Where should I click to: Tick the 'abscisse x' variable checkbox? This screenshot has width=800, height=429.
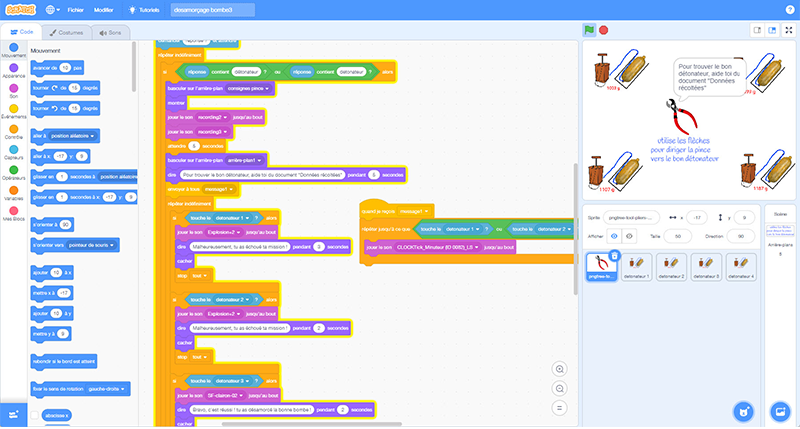point(36,414)
